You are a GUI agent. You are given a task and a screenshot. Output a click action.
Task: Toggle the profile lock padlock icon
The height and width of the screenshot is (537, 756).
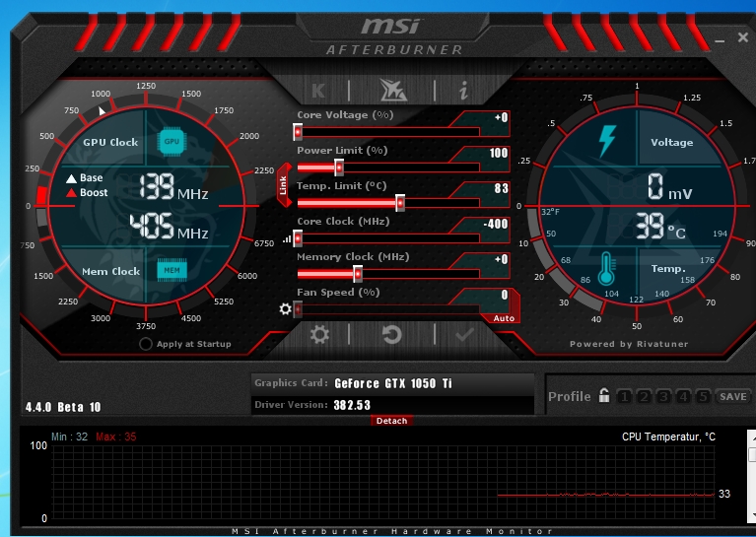(603, 396)
